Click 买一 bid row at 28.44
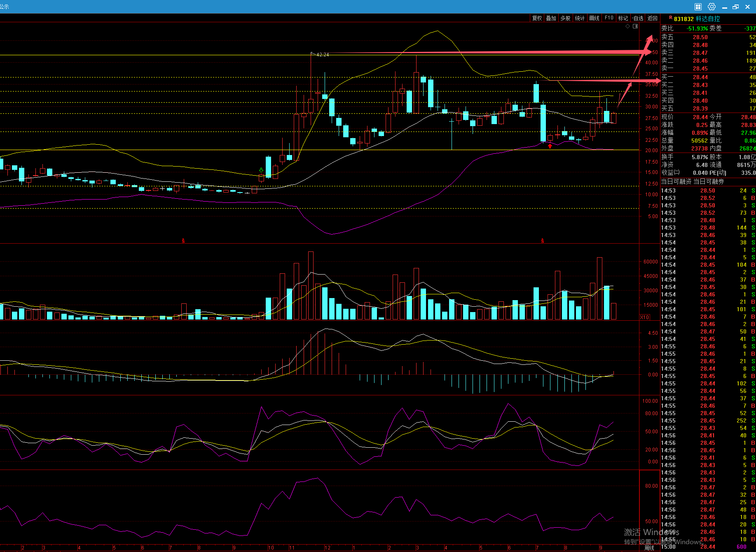 (x=709, y=77)
